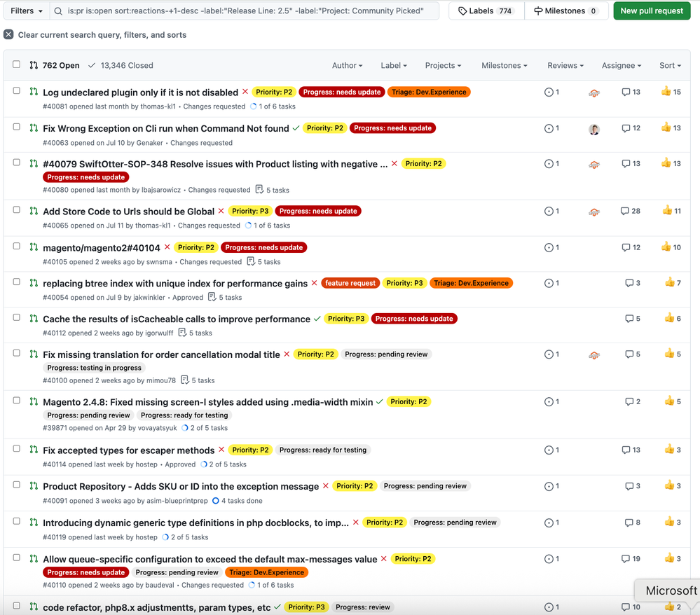Click the 1 of 6 tasks progress on PR #40081
Screen dimensions: 700x615
pos(273,106)
